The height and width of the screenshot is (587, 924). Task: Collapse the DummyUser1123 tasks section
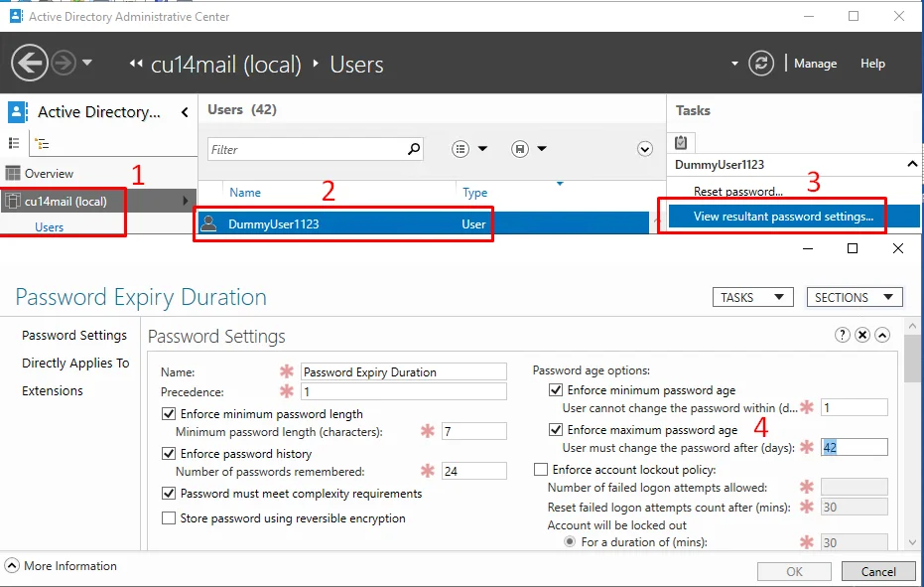point(912,164)
